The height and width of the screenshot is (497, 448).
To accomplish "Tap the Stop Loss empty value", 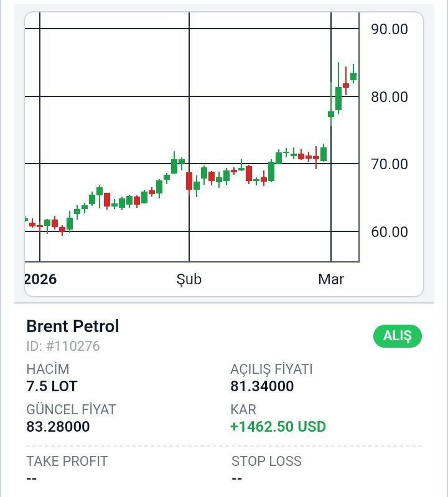I will (x=236, y=478).
